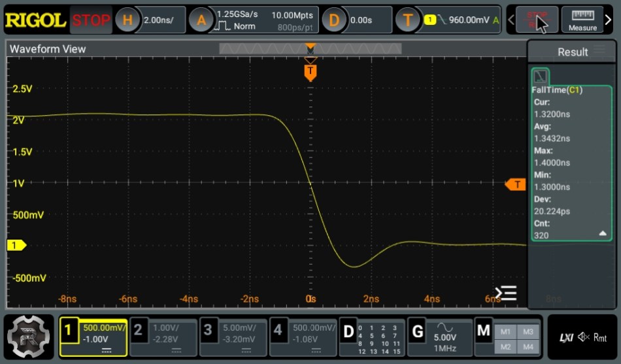Collapse FallTime statistics with the up arrow
The image size is (621, 364).
(x=603, y=233)
